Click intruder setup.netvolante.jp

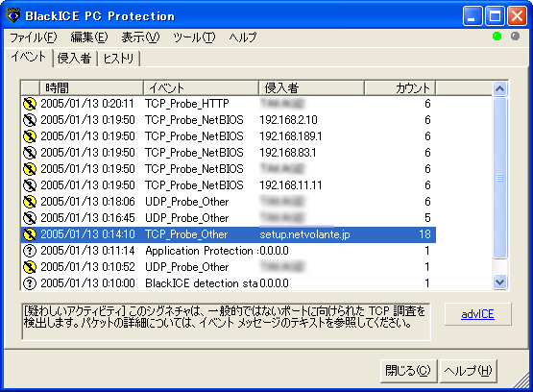(304, 234)
